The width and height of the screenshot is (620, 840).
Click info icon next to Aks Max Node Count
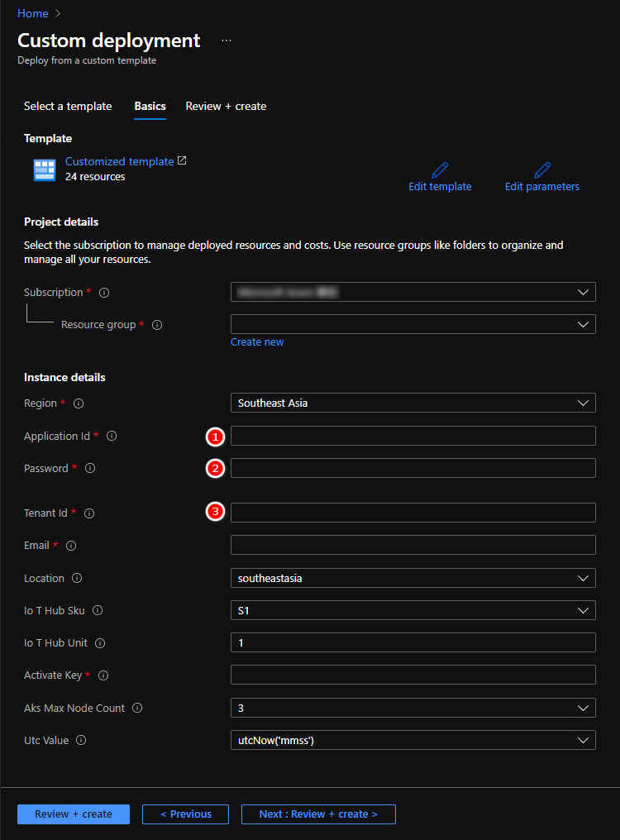(137, 709)
